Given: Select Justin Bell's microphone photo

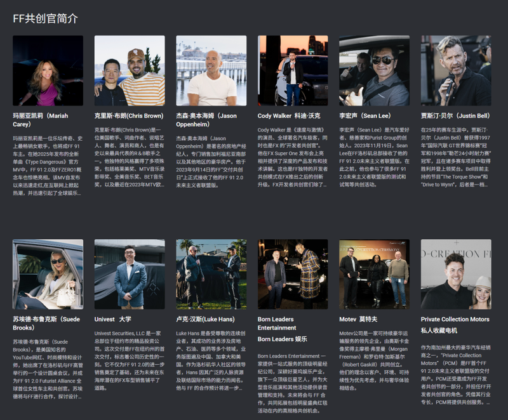Looking at the screenshot, I should (456, 70).
